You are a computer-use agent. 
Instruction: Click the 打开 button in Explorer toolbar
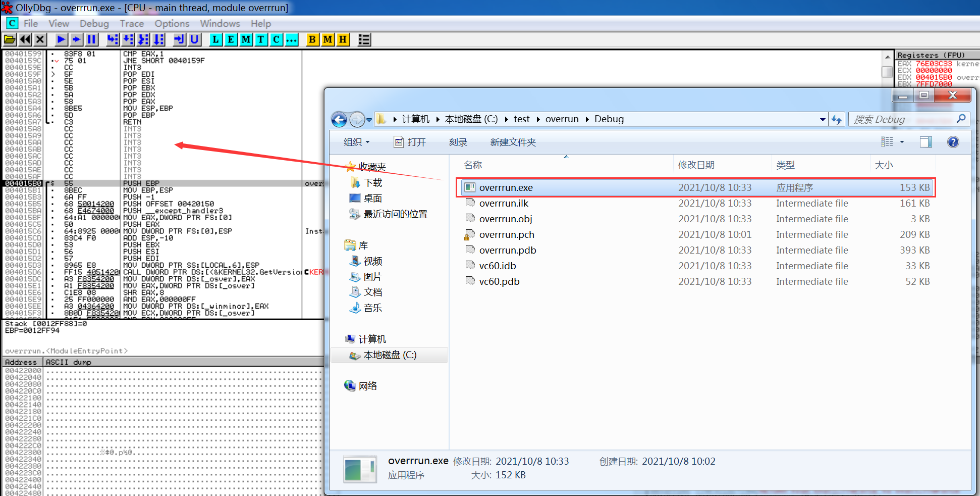[410, 142]
